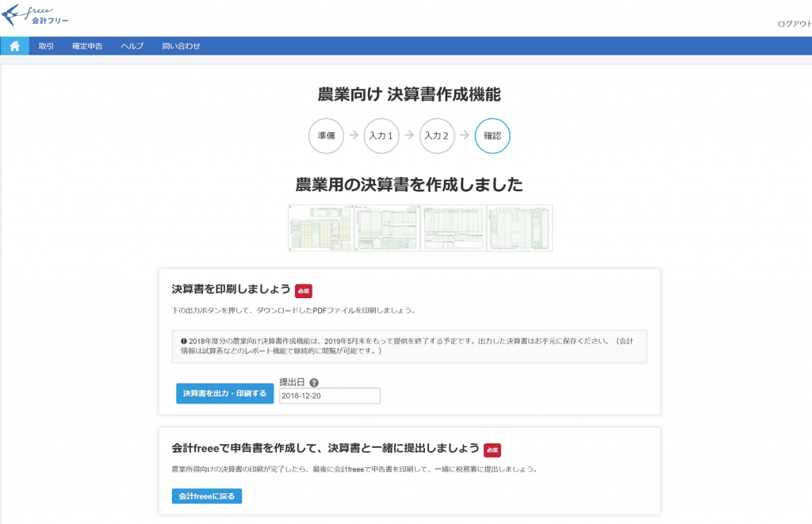Viewport: 812px width, 524px height.
Task: Click the ログアウト link
Action: (x=794, y=24)
